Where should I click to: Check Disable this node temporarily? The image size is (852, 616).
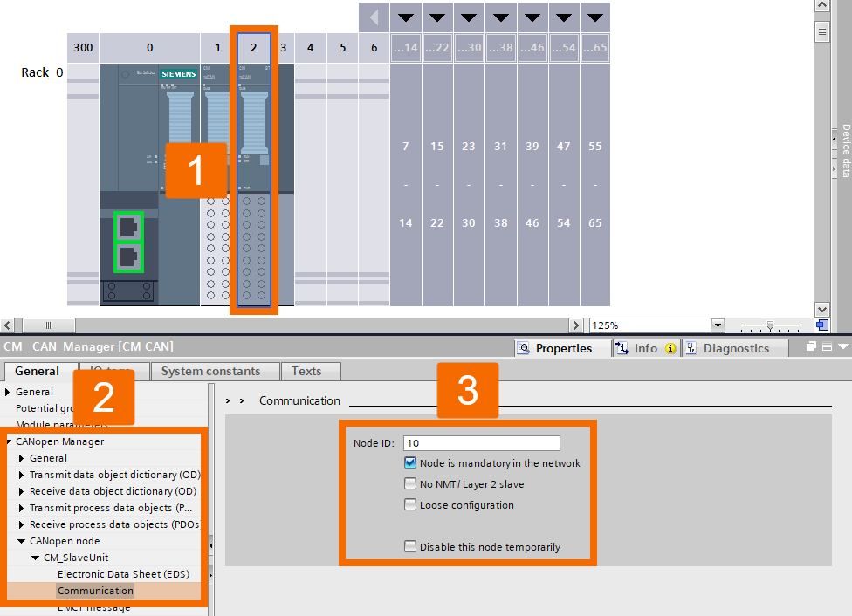point(410,546)
